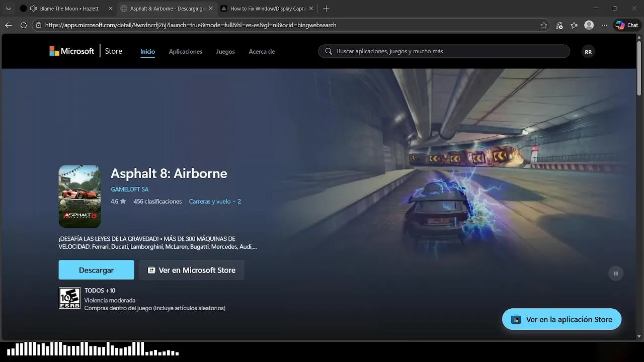Open a new browser tab
The width and height of the screenshot is (644, 362).
pyautogui.click(x=326, y=9)
